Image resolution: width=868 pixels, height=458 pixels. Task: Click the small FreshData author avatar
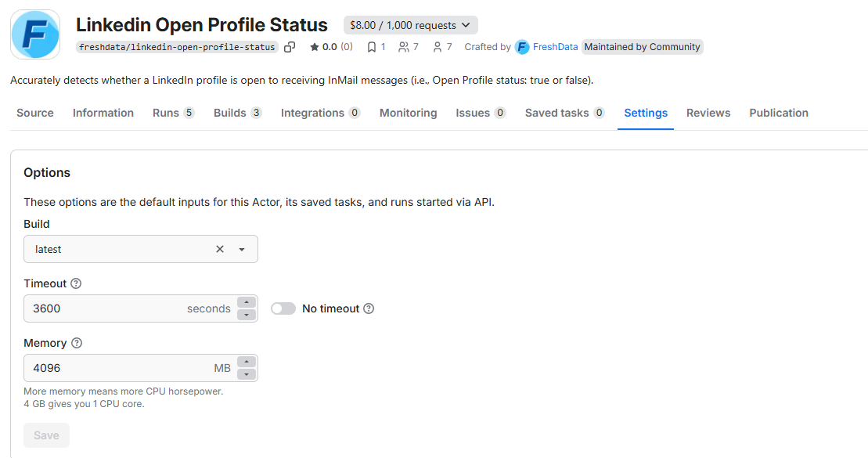coord(522,47)
